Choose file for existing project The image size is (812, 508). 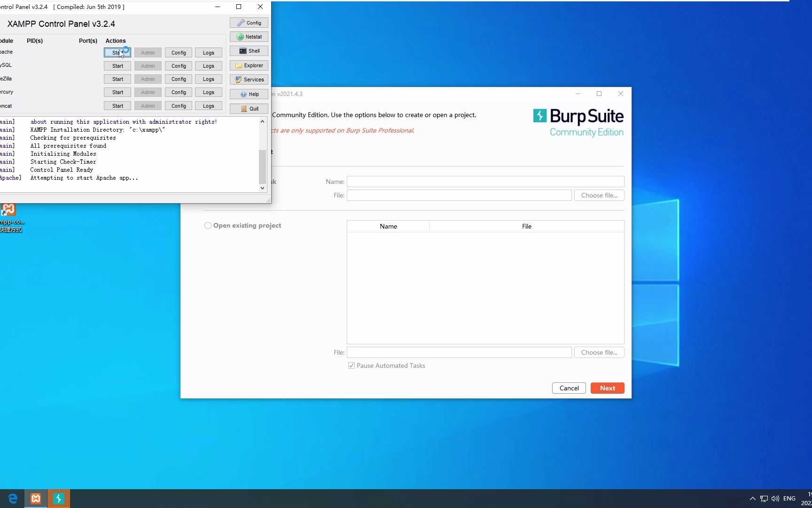(x=599, y=352)
